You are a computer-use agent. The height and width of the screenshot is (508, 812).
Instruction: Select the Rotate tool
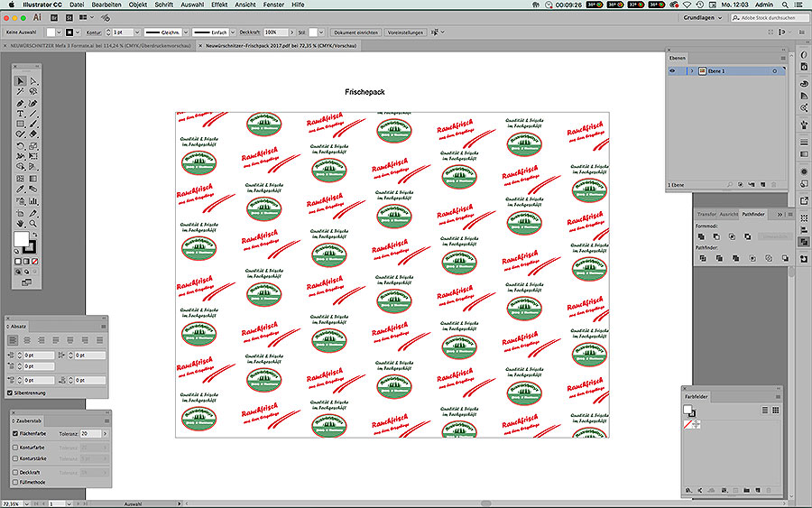coord(20,146)
